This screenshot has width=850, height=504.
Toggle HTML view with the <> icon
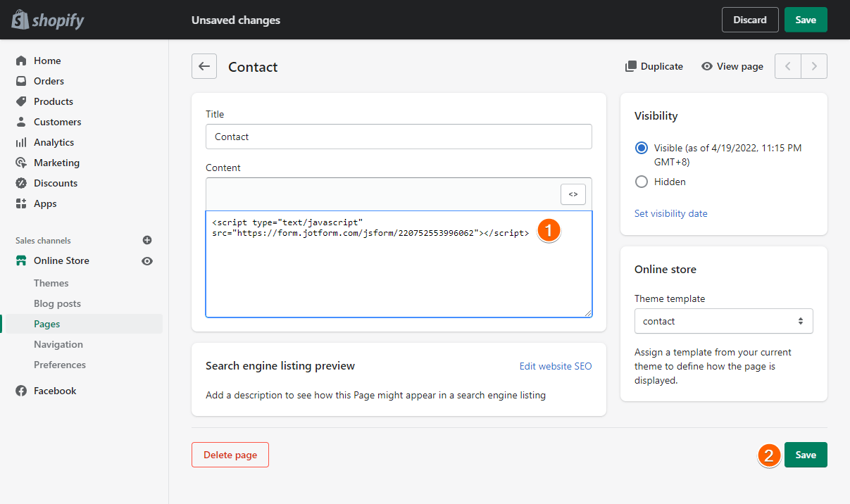point(573,194)
